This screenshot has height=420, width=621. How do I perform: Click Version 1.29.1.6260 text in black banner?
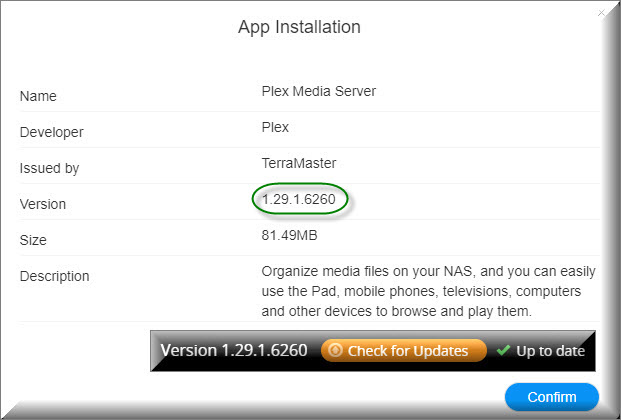click(x=234, y=351)
